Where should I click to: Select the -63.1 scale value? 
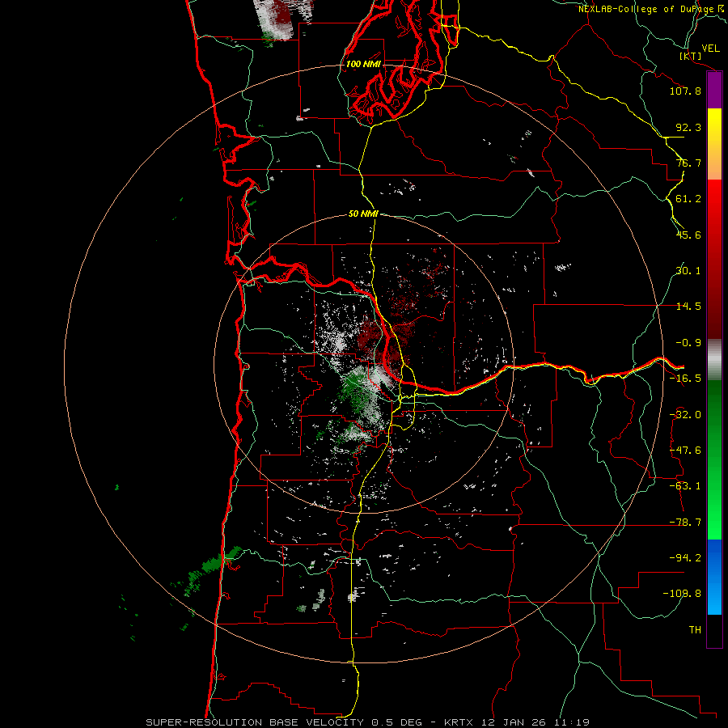click(685, 486)
